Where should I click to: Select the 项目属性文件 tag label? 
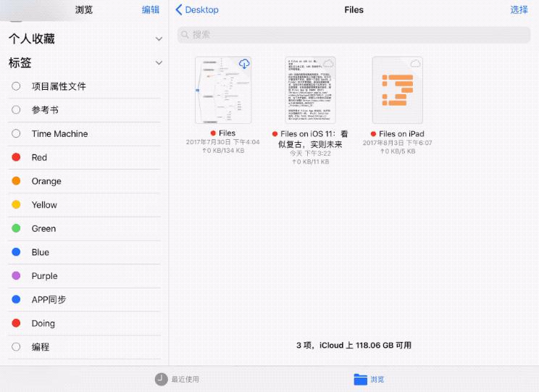[x=59, y=86]
